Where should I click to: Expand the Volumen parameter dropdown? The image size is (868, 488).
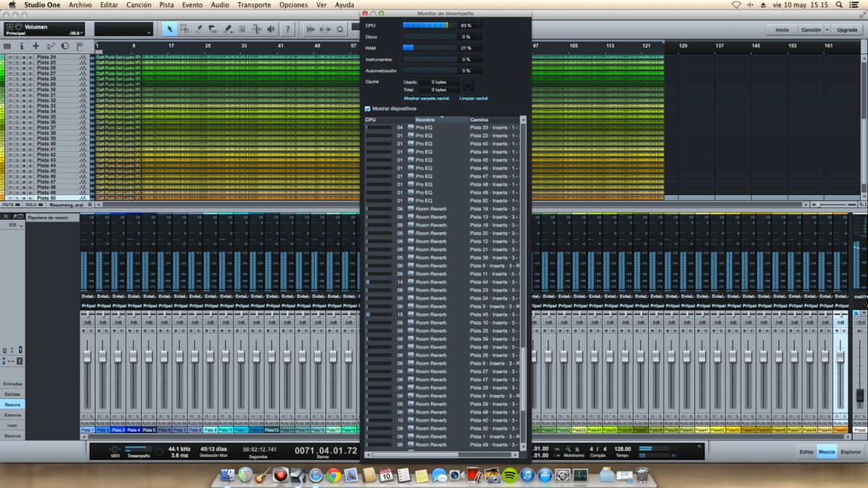click(81, 33)
